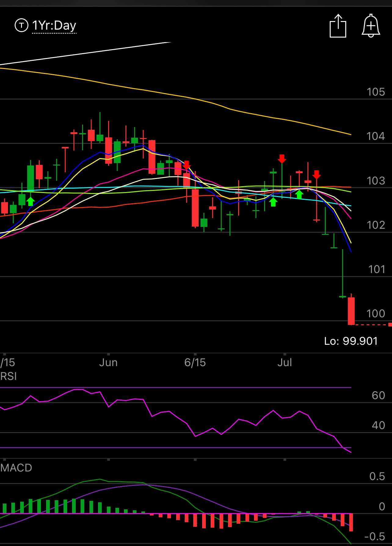Tap the MACD 0 scale label
This screenshot has height=546, width=392.
382,507
